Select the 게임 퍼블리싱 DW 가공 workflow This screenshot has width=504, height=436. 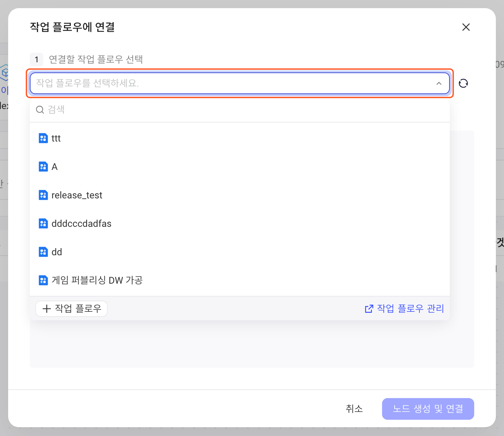240,280
